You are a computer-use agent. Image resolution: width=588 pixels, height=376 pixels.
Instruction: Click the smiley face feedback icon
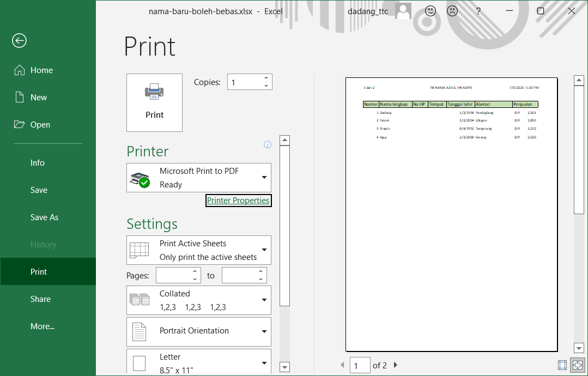[431, 11]
